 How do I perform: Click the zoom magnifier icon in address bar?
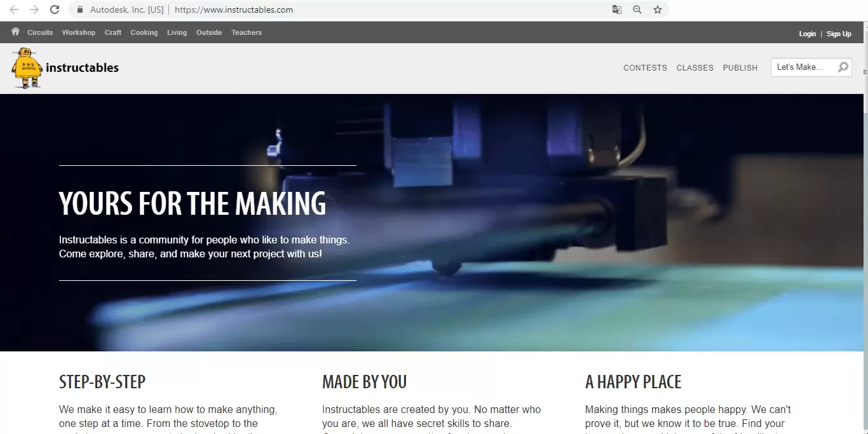(637, 10)
